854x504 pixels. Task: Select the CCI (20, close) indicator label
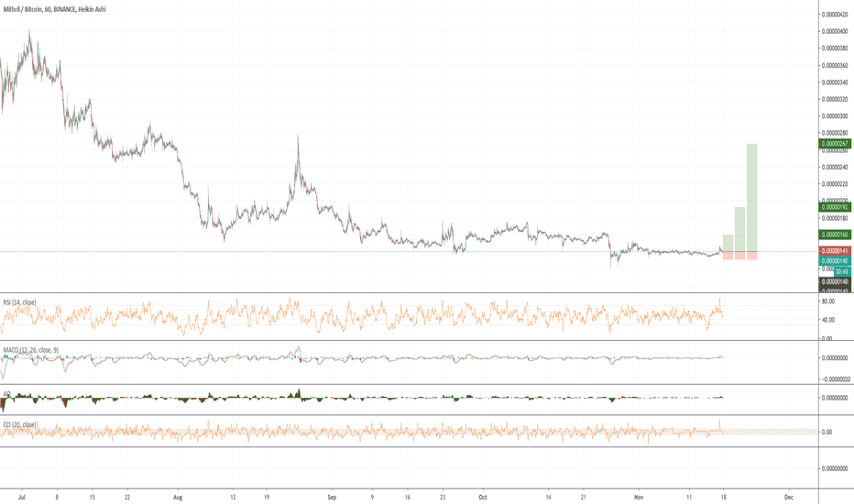pyautogui.click(x=19, y=424)
